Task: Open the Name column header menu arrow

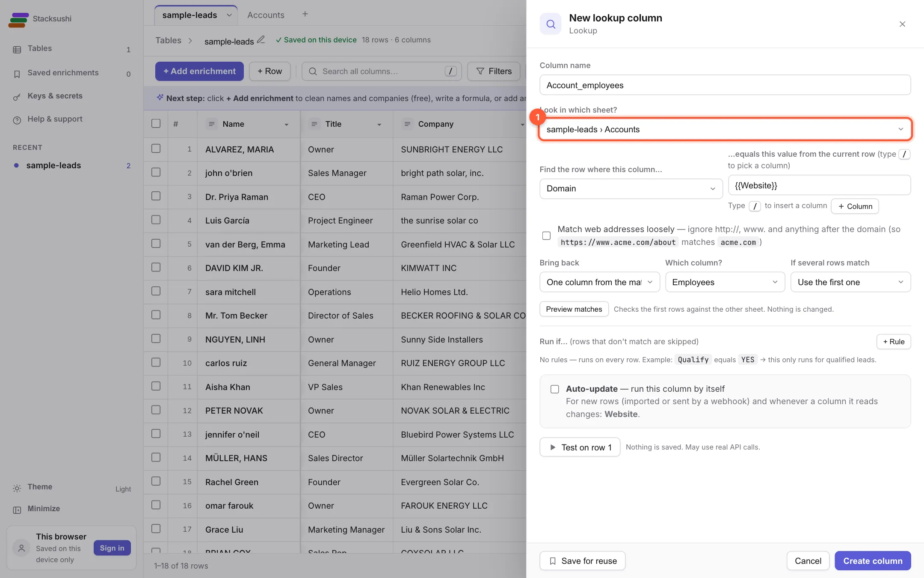Action: 287,125
